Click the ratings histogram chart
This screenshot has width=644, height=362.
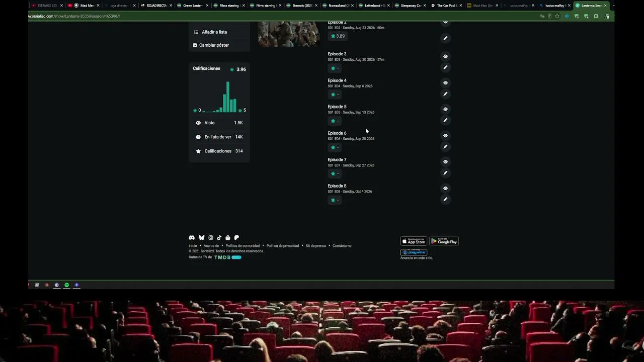click(219, 97)
